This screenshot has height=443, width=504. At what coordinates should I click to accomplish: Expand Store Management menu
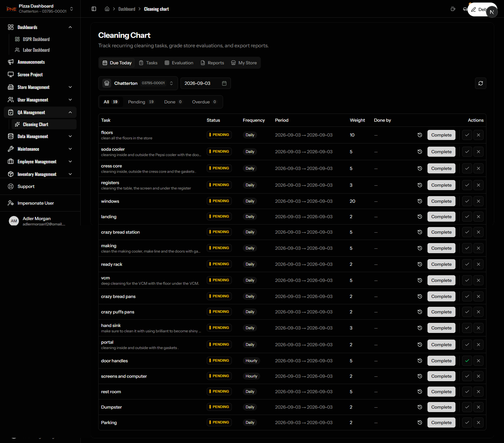click(40, 87)
